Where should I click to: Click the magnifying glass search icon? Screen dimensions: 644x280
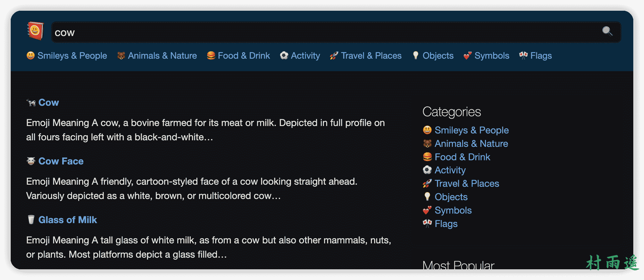click(x=607, y=31)
